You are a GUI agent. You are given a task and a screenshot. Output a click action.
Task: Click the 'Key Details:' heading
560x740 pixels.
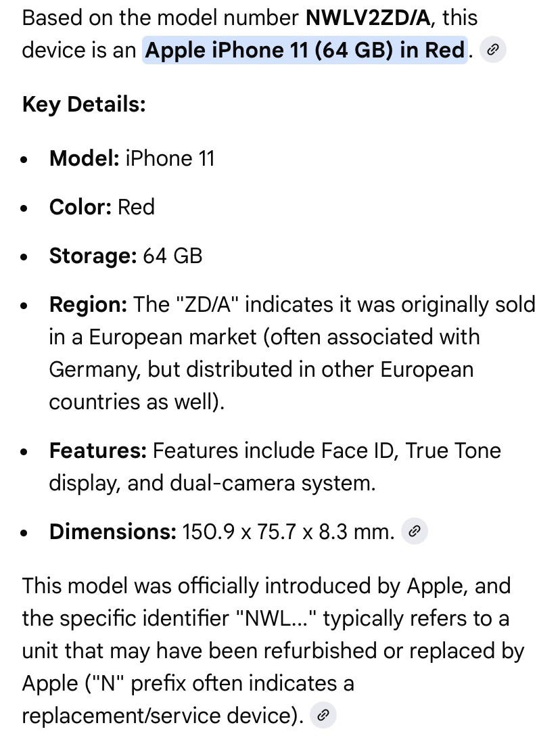84,104
